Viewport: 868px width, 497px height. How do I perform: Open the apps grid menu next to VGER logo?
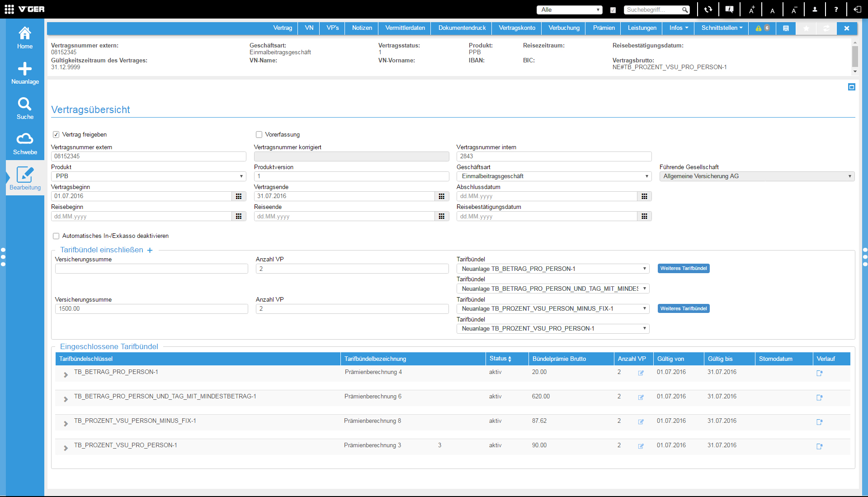pyautogui.click(x=9, y=9)
